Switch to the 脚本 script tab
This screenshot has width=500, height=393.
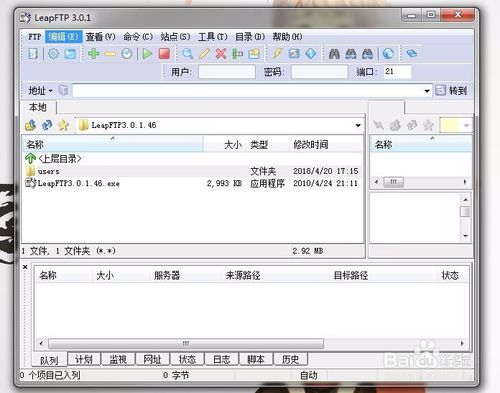click(256, 359)
